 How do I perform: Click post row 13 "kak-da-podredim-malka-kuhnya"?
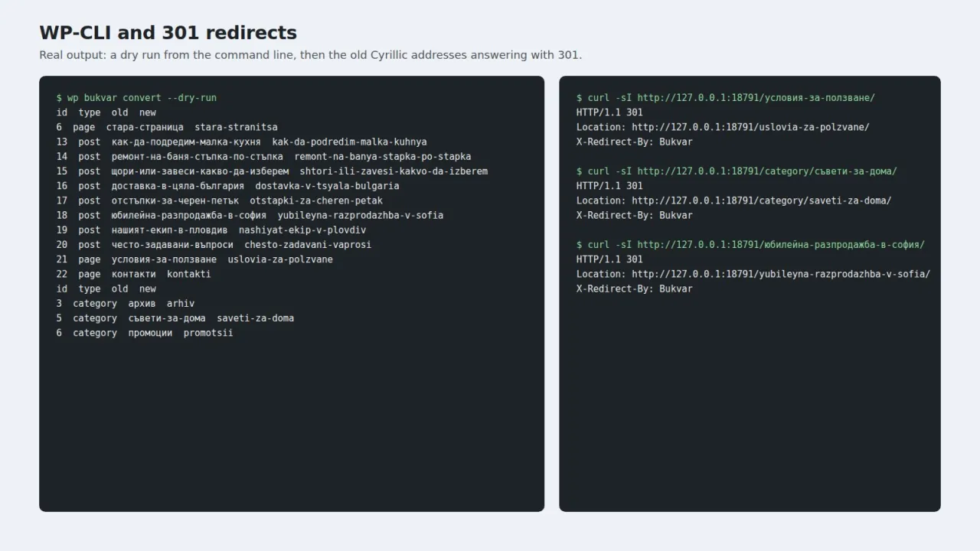tap(241, 142)
